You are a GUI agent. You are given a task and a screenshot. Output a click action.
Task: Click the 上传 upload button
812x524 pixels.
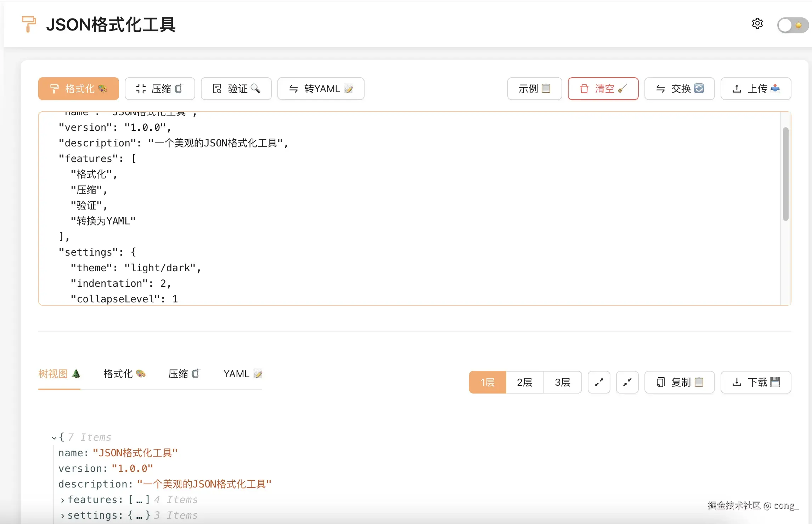click(x=756, y=89)
